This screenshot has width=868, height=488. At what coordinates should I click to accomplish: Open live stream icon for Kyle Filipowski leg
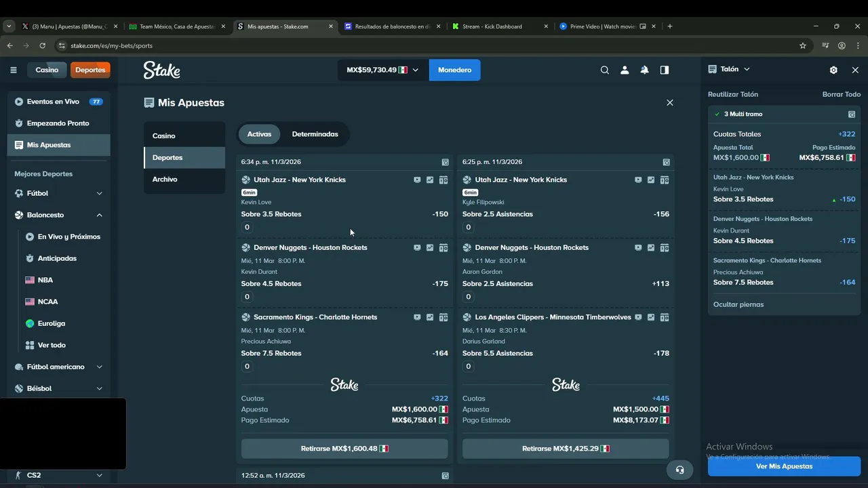(x=638, y=180)
